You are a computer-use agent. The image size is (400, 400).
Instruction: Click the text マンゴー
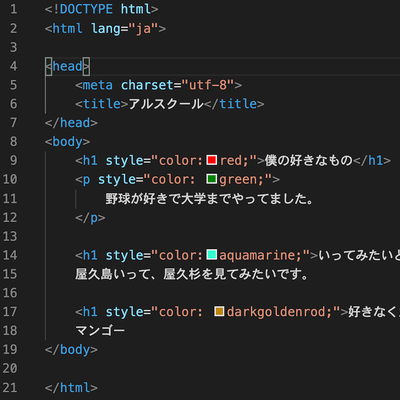click(100, 331)
